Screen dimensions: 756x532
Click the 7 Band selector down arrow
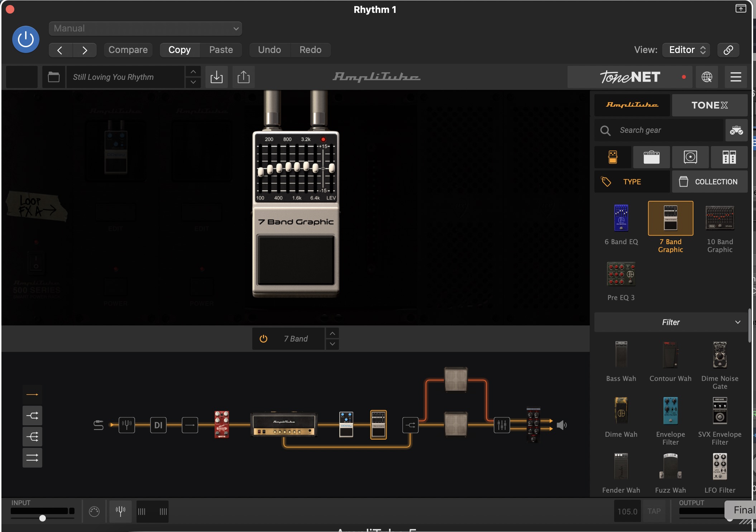tap(332, 344)
